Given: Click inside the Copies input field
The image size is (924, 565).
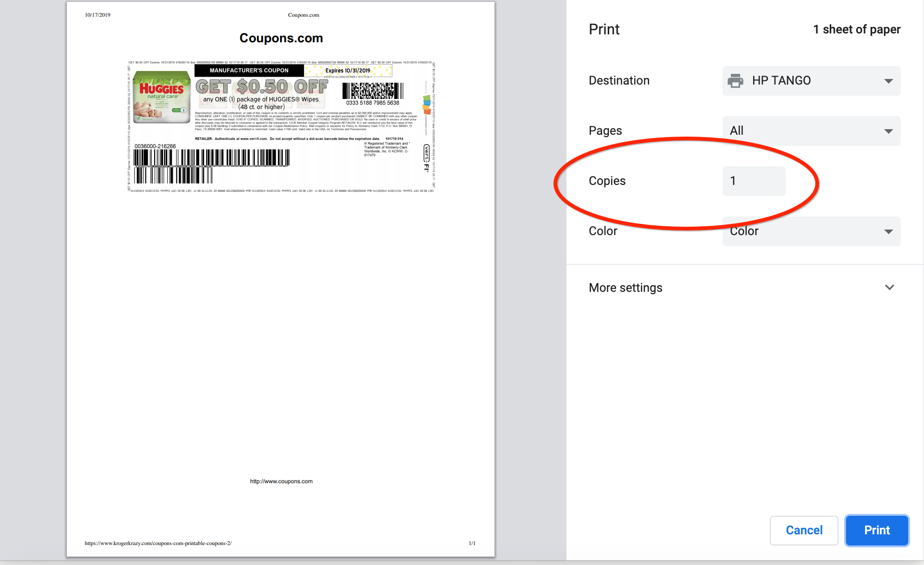Looking at the screenshot, I should pyautogui.click(x=753, y=181).
